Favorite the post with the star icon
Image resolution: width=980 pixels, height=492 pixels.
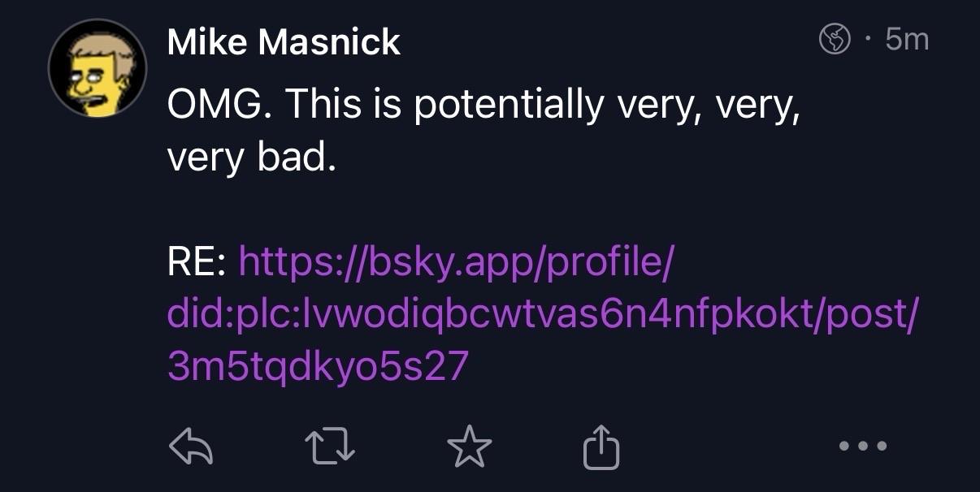click(x=470, y=446)
